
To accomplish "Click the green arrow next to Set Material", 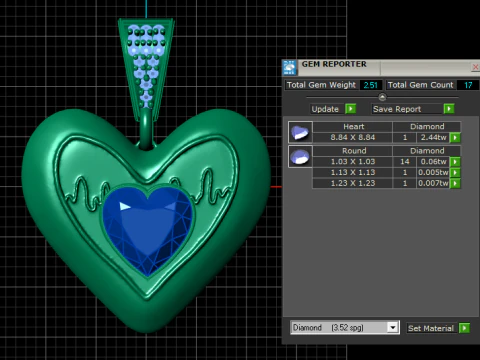I will click(x=464, y=328).
